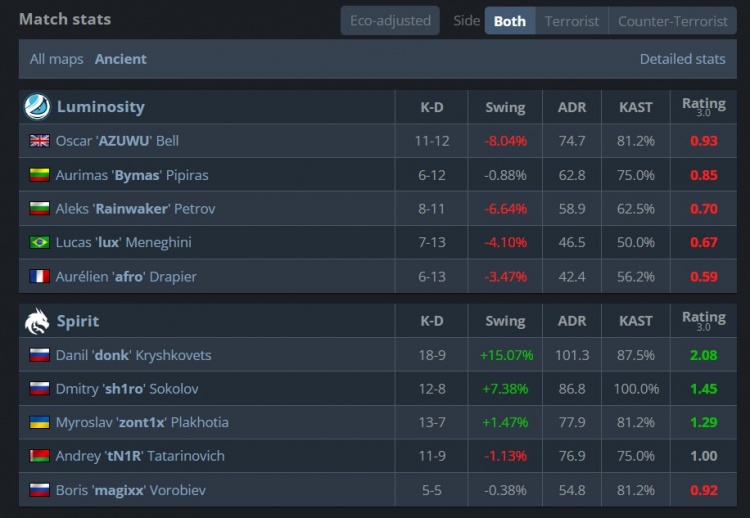Viewport: 750px width, 518px height.
Task: Click the UK flag beside AZUWU
Action: coord(39,141)
